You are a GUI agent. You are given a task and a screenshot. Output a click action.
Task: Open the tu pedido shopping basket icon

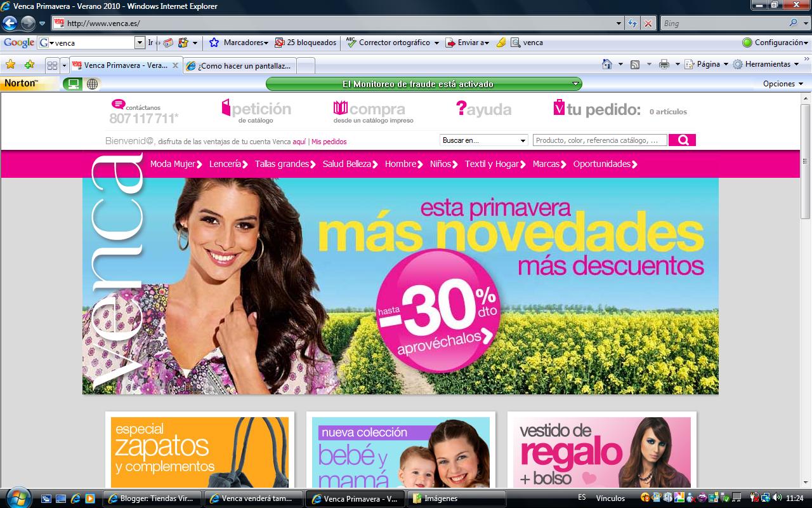(x=558, y=109)
